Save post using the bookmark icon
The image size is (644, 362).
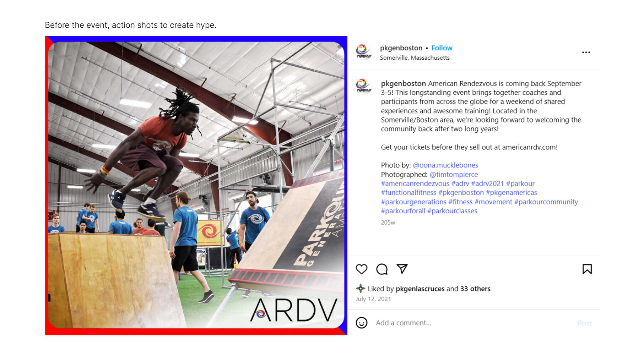click(x=587, y=269)
